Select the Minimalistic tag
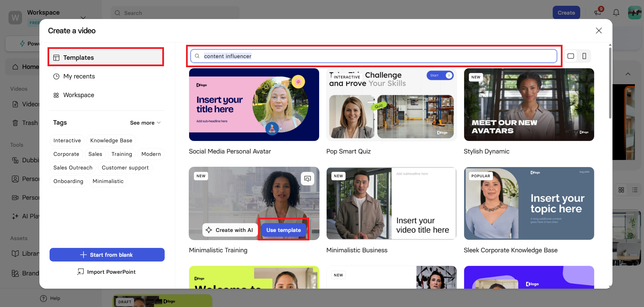The height and width of the screenshot is (307, 644). (108, 181)
